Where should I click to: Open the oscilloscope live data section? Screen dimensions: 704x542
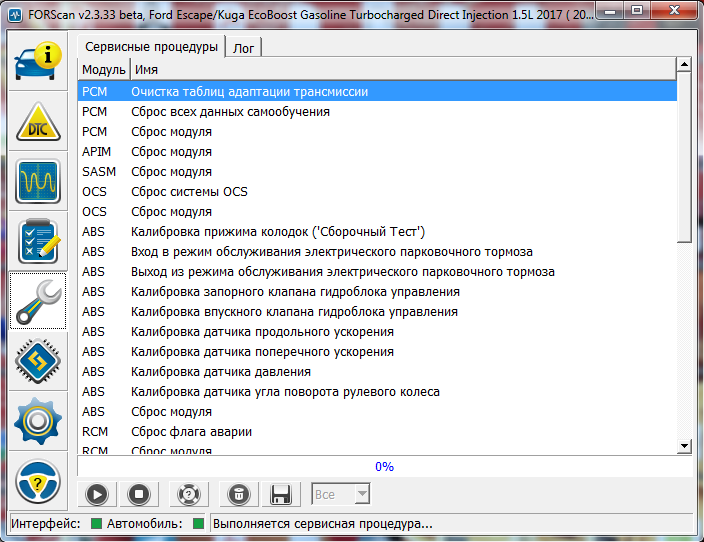[38, 181]
